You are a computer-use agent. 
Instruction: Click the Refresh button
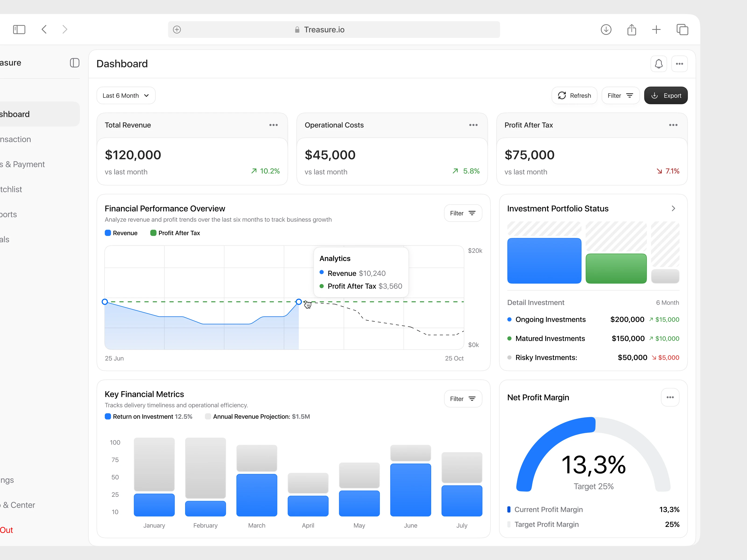pos(574,95)
